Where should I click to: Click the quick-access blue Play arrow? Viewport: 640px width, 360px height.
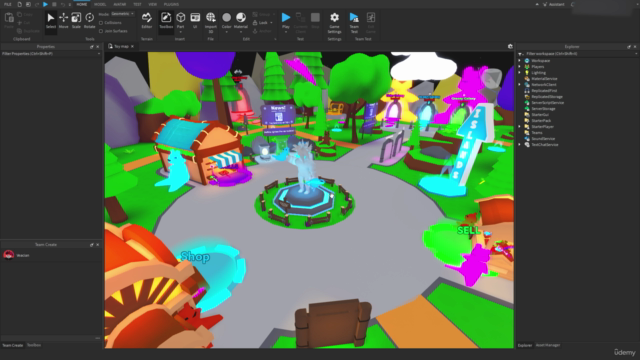pyautogui.click(x=45, y=4)
